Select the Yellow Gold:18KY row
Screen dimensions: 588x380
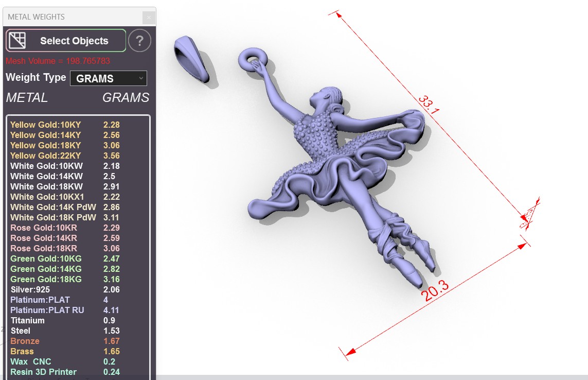78,145
